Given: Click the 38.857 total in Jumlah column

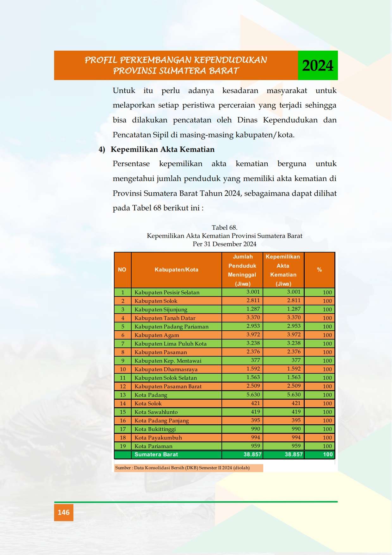Looking at the screenshot, I should [x=252, y=454].
